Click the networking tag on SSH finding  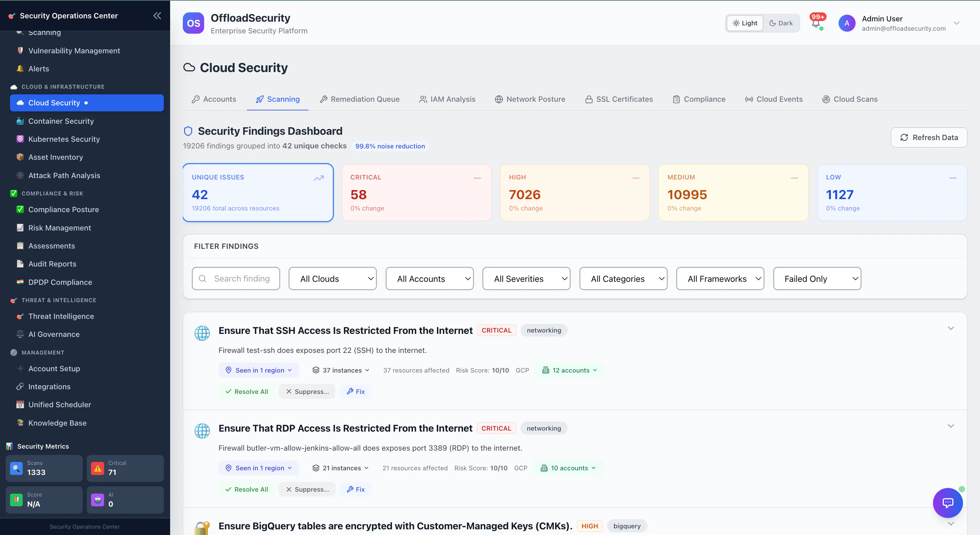click(x=544, y=330)
